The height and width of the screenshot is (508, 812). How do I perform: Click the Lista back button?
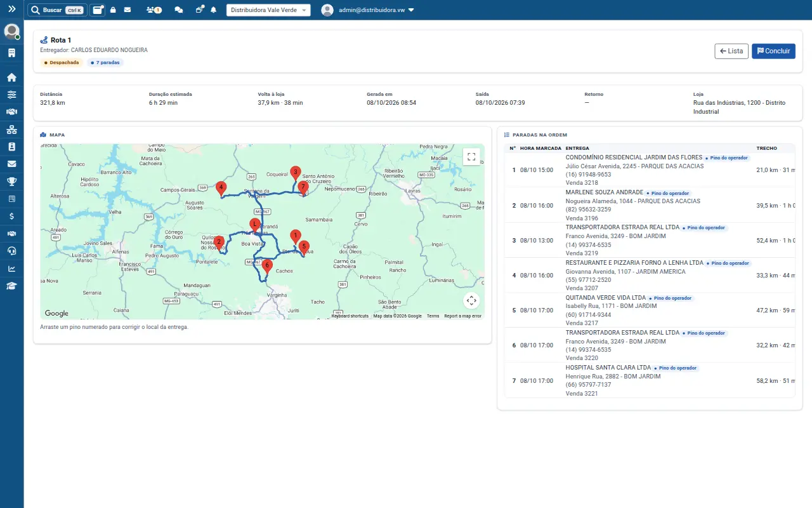[731, 51]
